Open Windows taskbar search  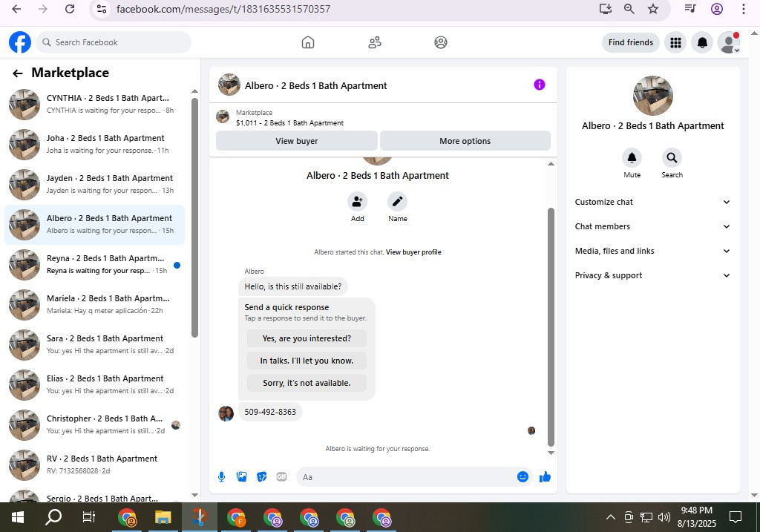pos(53,517)
